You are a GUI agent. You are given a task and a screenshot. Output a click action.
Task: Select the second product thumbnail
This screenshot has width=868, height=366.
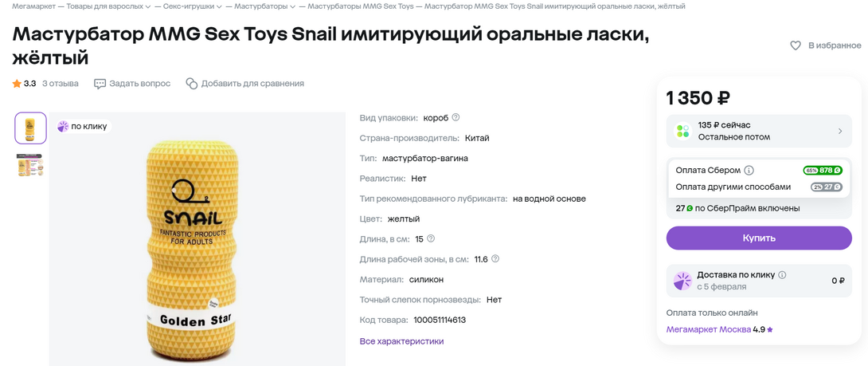pos(30,165)
